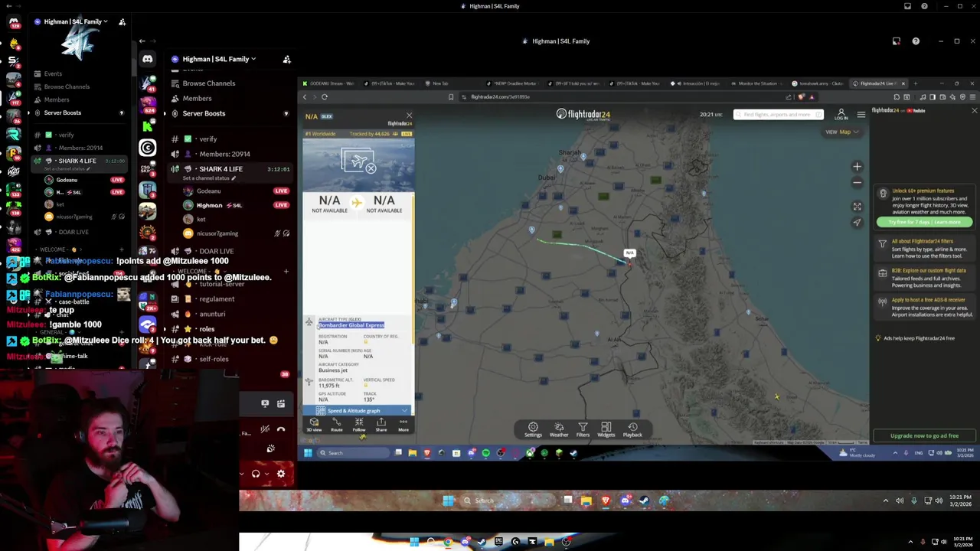Select the SHARK 4 LIFE voice channel
The width and height of the screenshot is (980, 551).
220,169
